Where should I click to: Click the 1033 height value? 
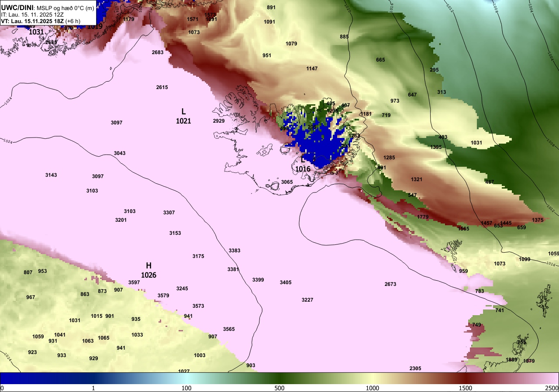(137, 335)
